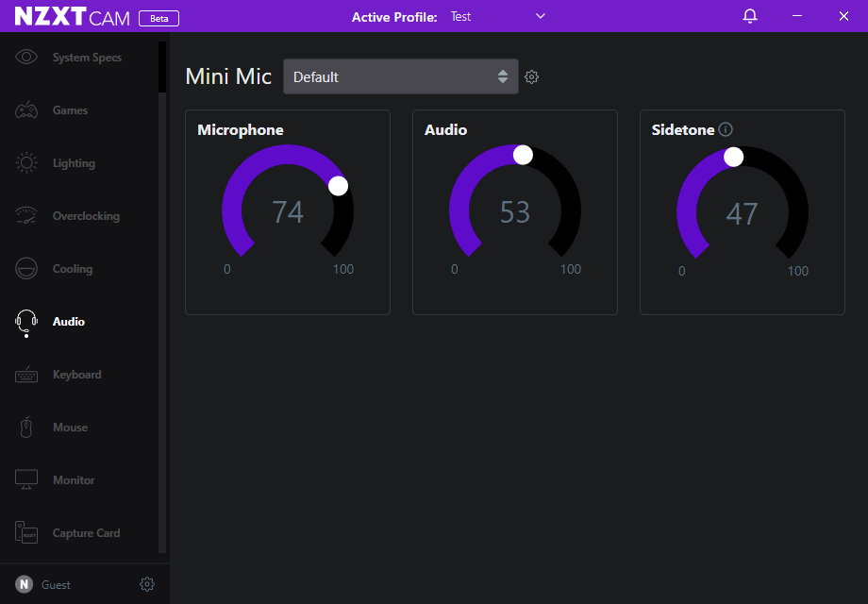Click the sidebar vertical scrollbar

tap(162, 67)
